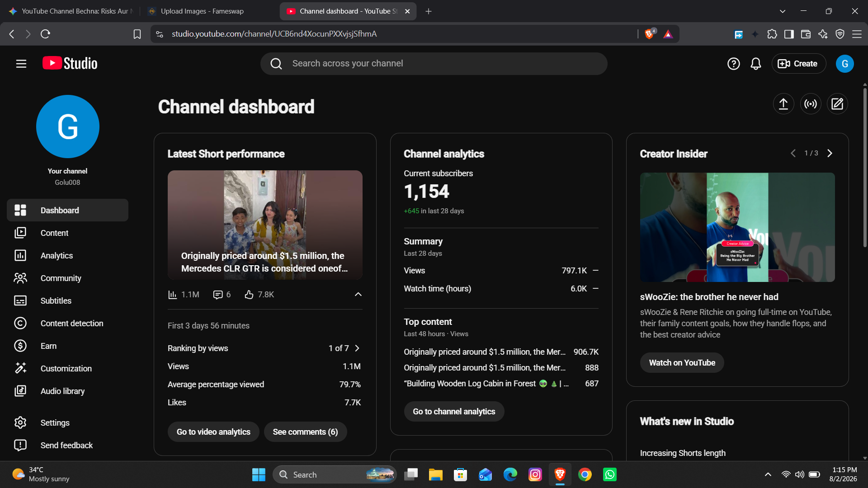Viewport: 868px width, 488px height.
Task: Open the Building Wooden Log Cabin video
Action: pyautogui.click(x=501, y=384)
